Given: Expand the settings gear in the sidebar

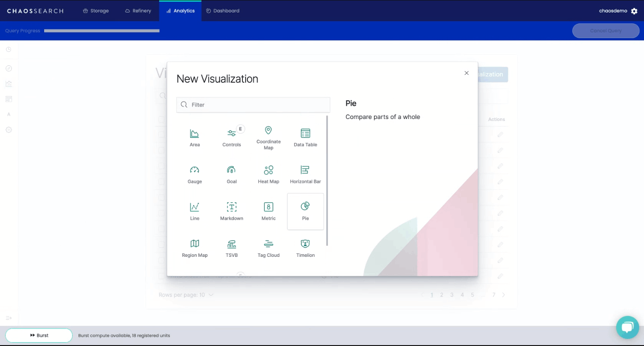Looking at the screenshot, I should pyautogui.click(x=8, y=130).
